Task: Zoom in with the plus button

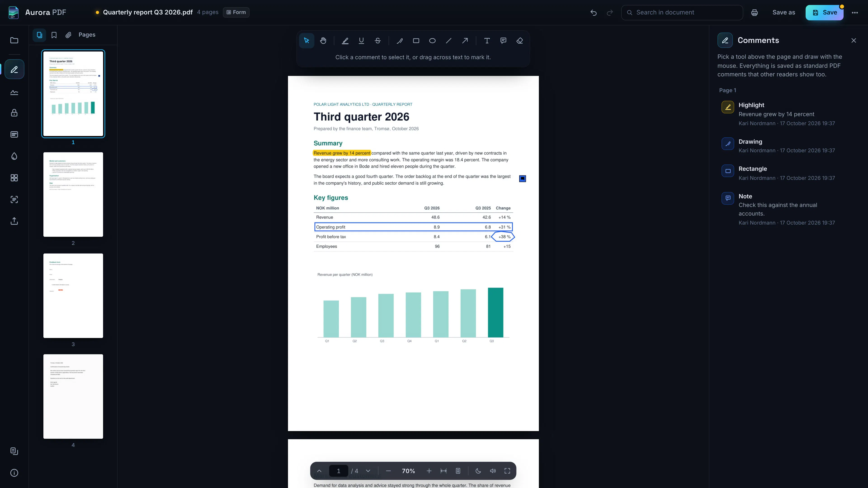Action: coord(429,471)
